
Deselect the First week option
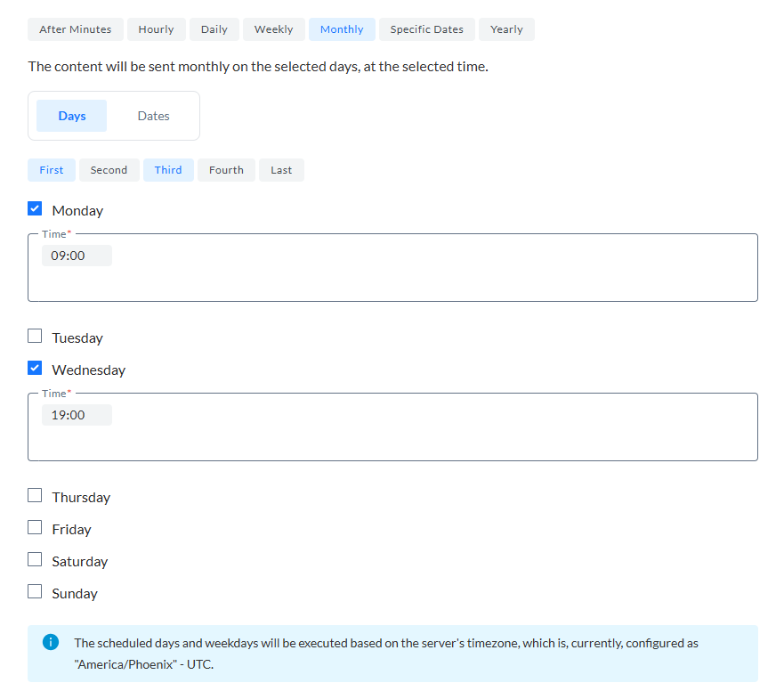coord(52,170)
